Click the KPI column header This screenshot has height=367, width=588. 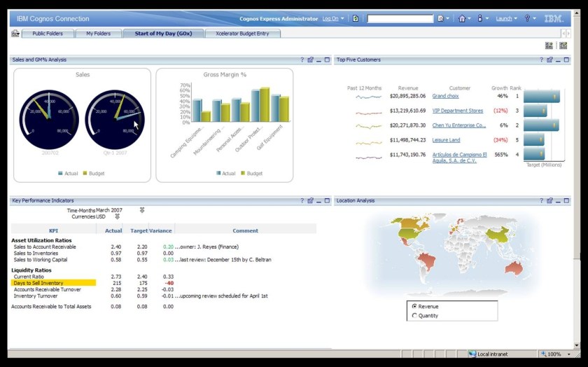[x=54, y=230]
